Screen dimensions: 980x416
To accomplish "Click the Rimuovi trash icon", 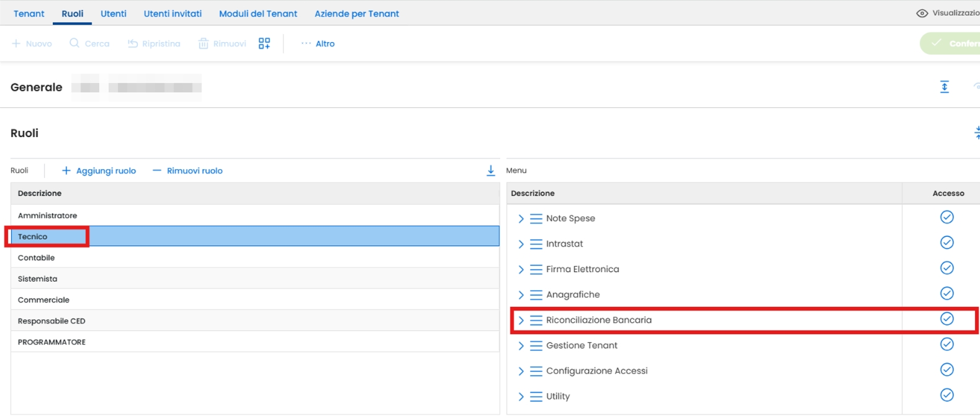I will (204, 43).
